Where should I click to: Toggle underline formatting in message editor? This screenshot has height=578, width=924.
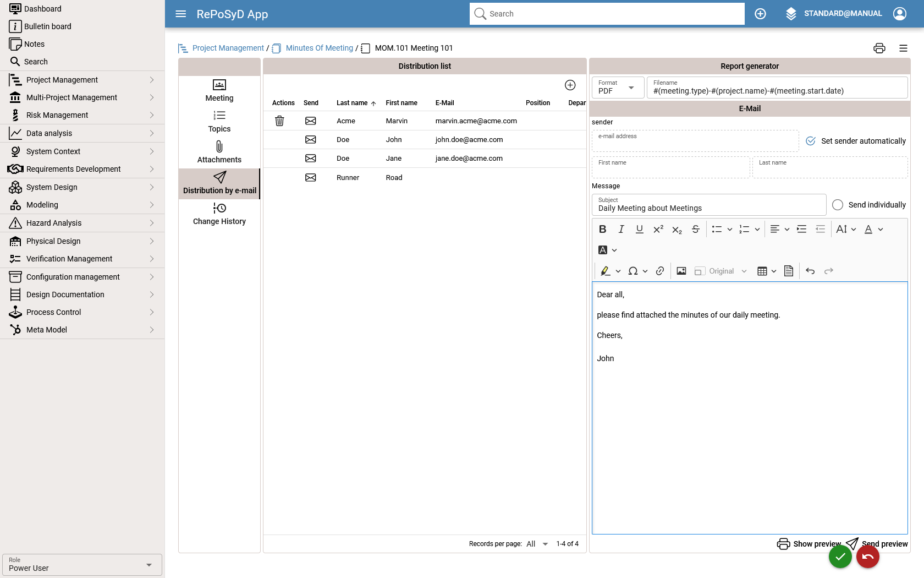(639, 229)
